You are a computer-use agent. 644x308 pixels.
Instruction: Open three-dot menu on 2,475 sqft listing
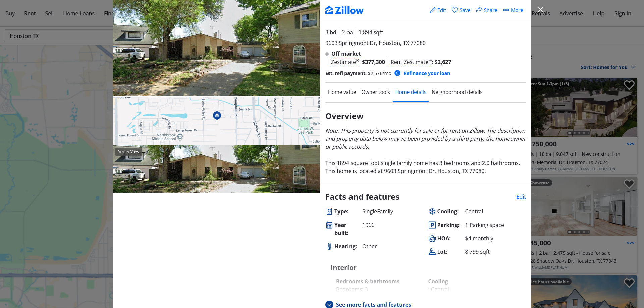(x=631, y=243)
